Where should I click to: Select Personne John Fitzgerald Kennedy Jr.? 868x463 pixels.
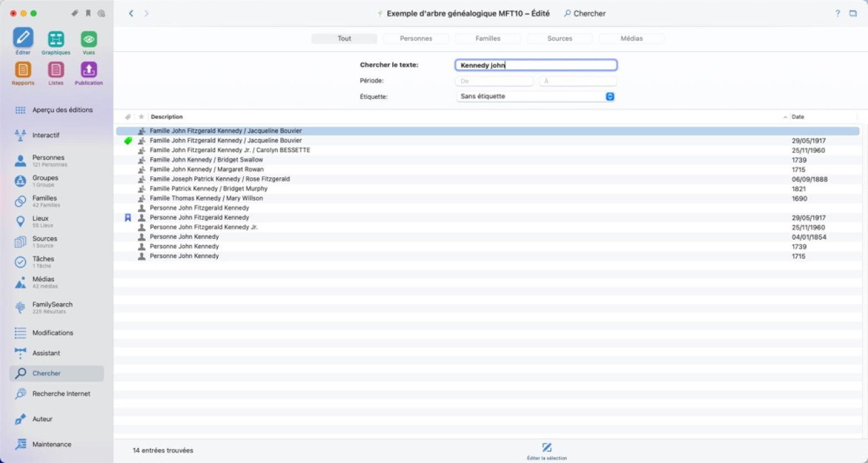(488, 227)
